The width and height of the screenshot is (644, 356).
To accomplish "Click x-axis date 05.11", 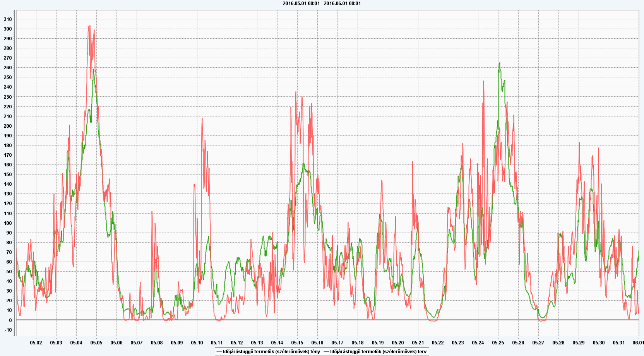I will point(217,343).
